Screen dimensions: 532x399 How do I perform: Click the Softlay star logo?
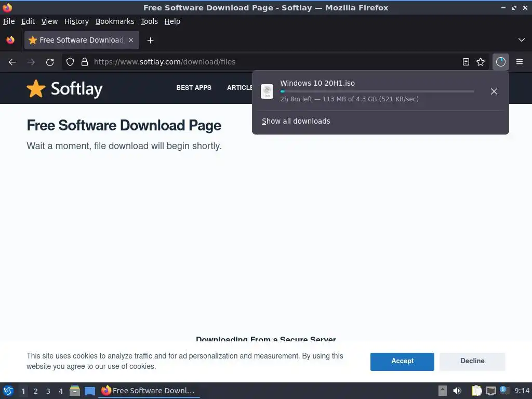[x=36, y=89]
